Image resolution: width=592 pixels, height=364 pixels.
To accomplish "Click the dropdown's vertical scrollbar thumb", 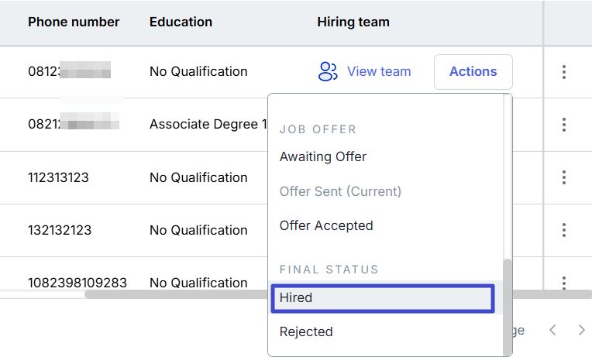I will (x=508, y=306).
